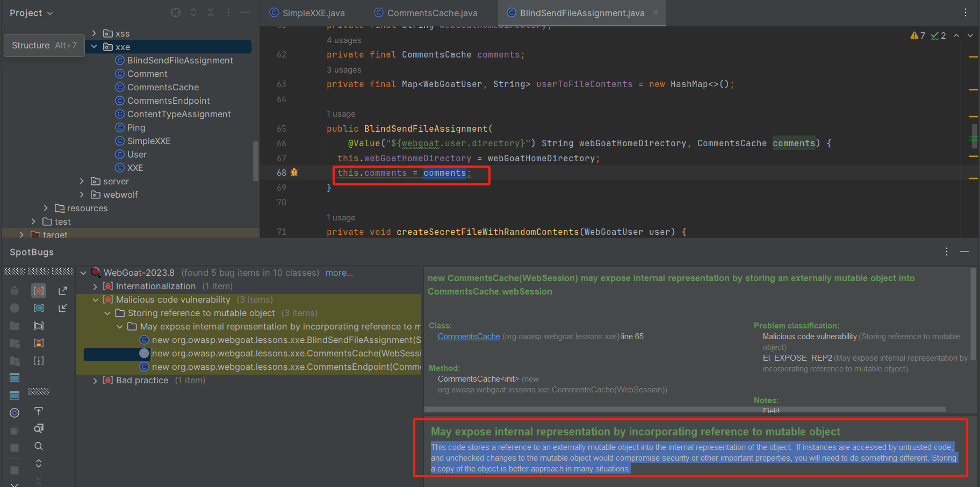Screen dimensions: 980x487
Task: Select the User class in the tree
Action: (131, 154)
